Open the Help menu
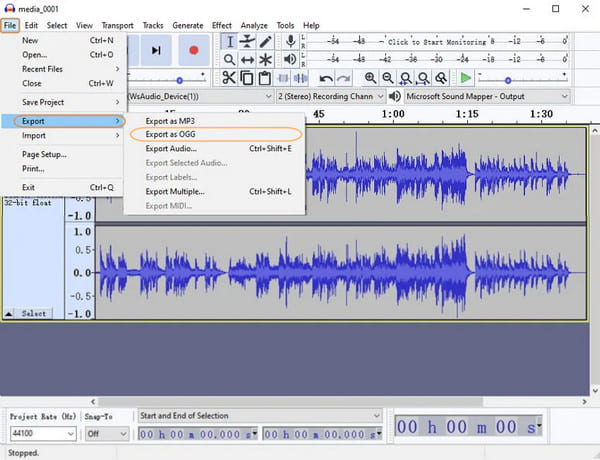This screenshot has height=460, width=600. (311, 26)
